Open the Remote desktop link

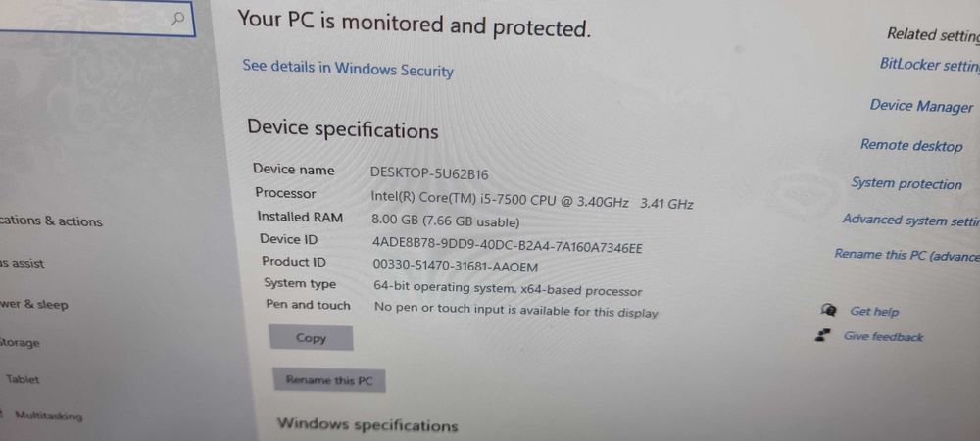(x=911, y=145)
